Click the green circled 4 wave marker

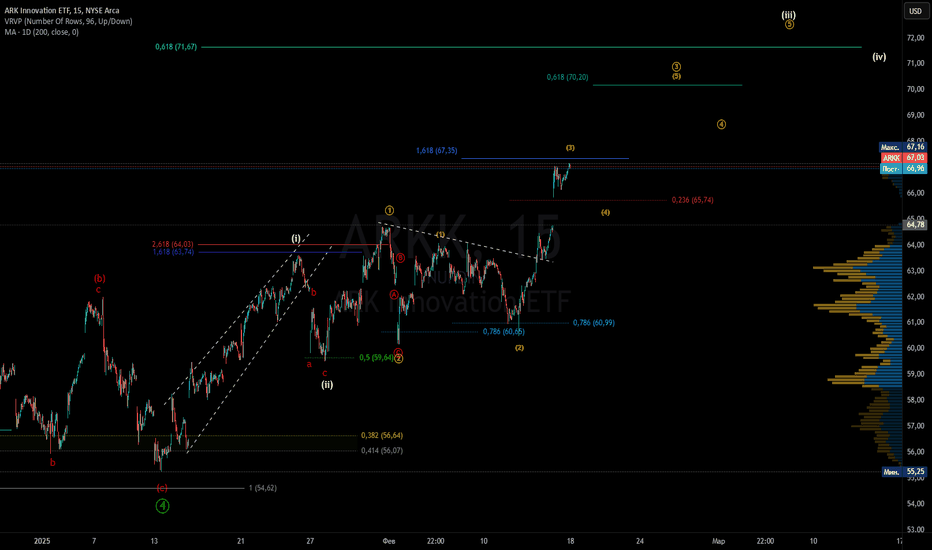(x=162, y=506)
